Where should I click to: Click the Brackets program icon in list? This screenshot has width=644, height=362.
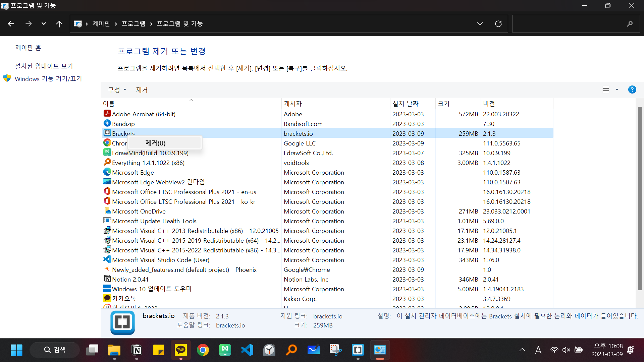click(x=107, y=133)
